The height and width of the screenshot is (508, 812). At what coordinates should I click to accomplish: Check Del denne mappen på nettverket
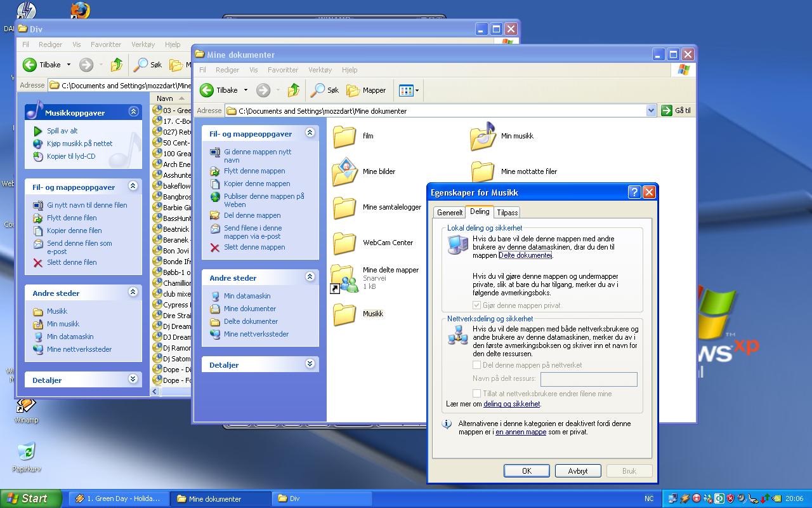tap(477, 365)
